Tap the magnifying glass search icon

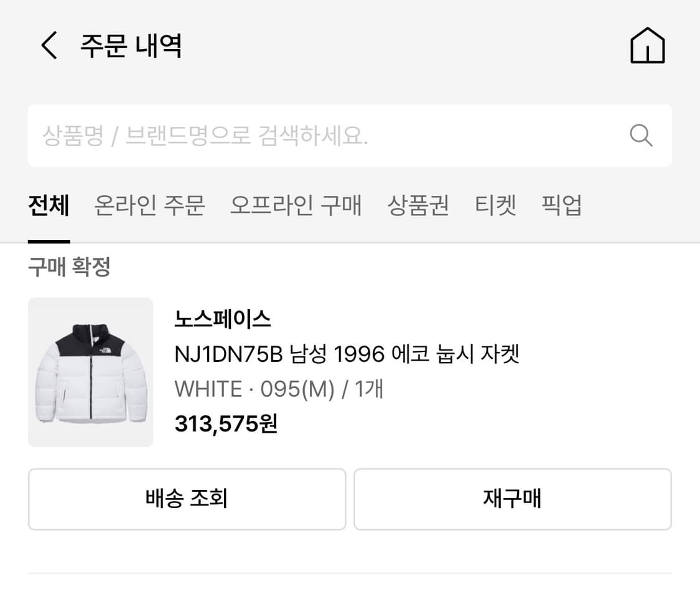(x=641, y=136)
